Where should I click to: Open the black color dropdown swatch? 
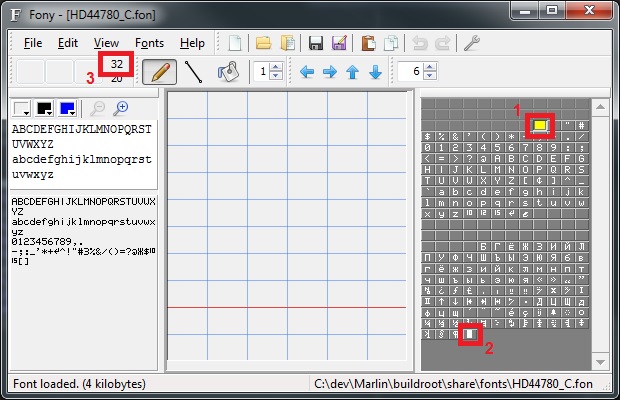[46, 108]
